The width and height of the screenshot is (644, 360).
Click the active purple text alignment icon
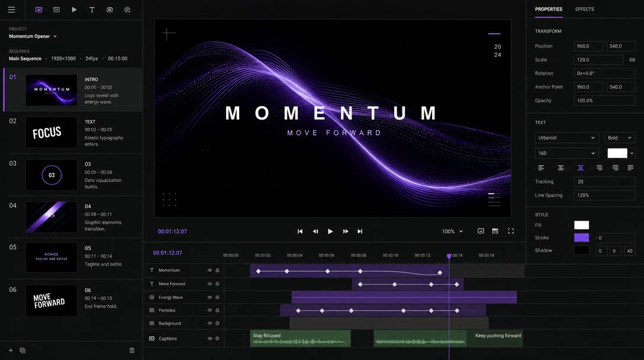[580, 168]
